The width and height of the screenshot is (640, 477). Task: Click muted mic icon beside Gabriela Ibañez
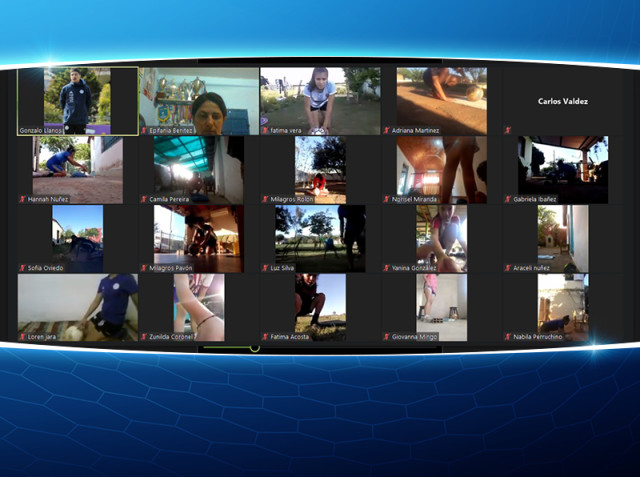click(508, 199)
